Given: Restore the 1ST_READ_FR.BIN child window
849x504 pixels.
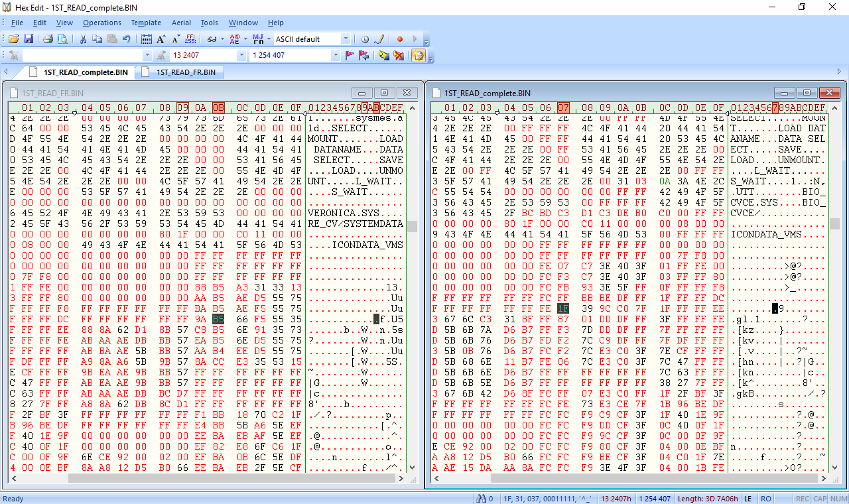Looking at the screenshot, I should coord(384,93).
